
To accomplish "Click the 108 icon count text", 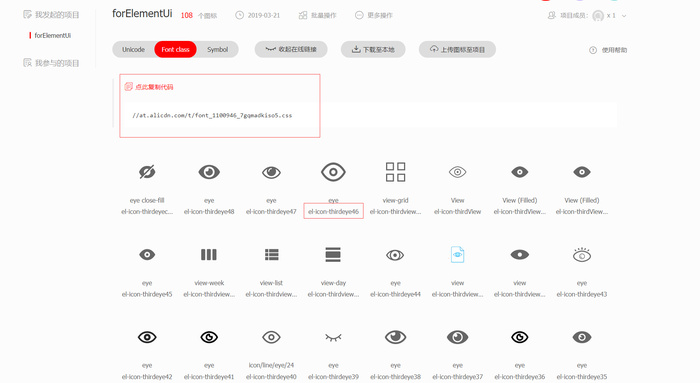I will point(187,15).
